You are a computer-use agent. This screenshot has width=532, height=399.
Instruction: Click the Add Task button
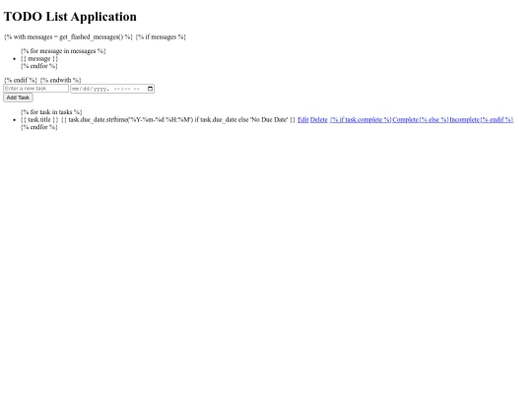pyautogui.click(x=18, y=98)
